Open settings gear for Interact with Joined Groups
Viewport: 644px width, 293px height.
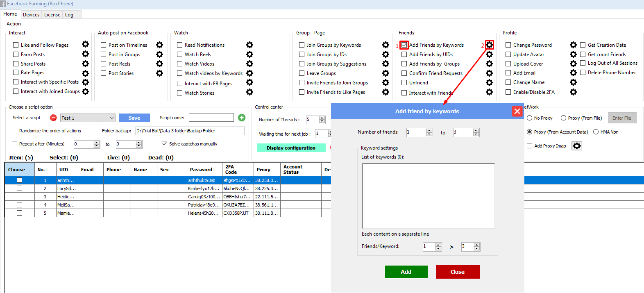(x=85, y=91)
